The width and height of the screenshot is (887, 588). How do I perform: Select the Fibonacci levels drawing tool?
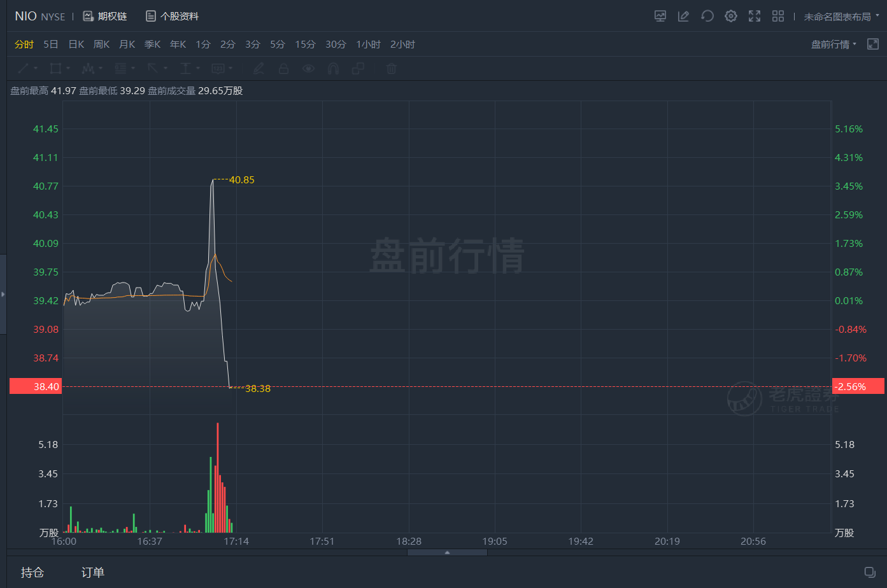click(120, 68)
